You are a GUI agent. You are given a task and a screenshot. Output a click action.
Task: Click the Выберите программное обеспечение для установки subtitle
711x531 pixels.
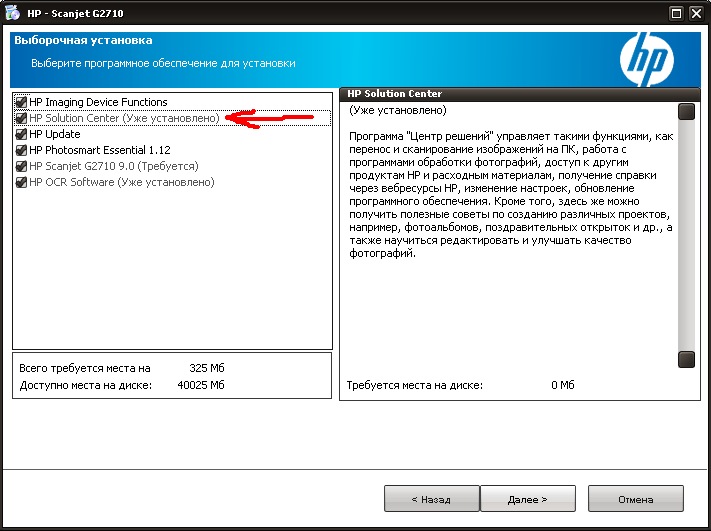tap(163, 63)
